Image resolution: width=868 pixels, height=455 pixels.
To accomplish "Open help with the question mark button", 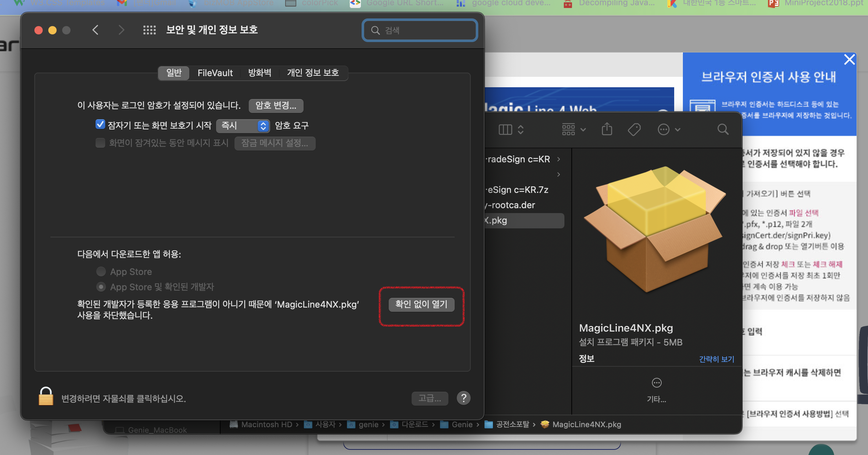I will coord(464,398).
